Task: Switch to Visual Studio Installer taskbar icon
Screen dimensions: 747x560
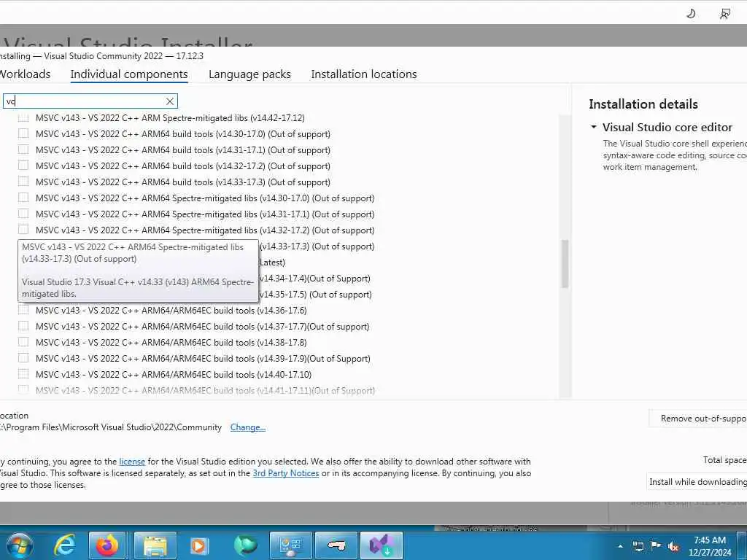Action: 382,545
